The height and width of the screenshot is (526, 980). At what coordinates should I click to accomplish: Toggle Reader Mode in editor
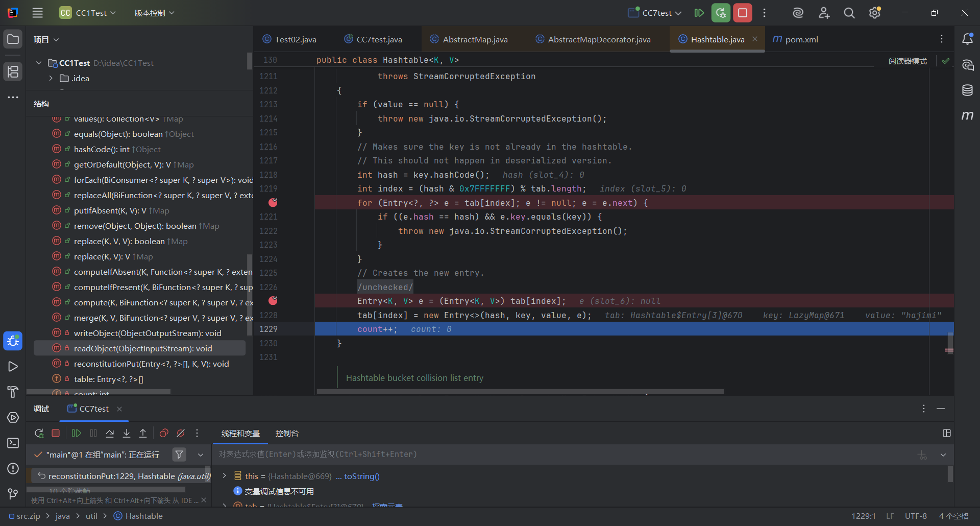[x=908, y=61]
